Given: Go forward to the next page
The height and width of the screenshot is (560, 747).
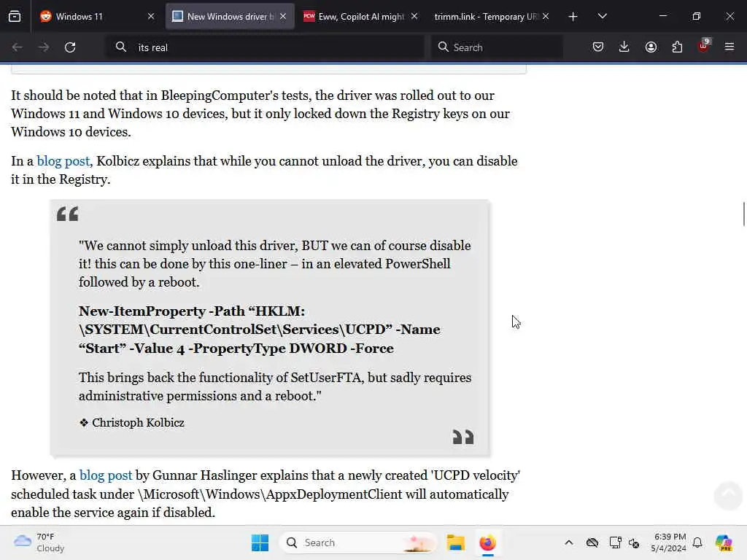Looking at the screenshot, I should 44,47.
